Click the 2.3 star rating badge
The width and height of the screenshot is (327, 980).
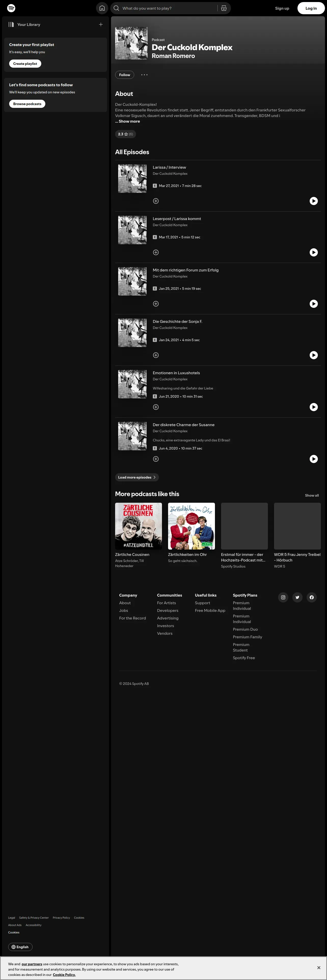click(x=125, y=134)
